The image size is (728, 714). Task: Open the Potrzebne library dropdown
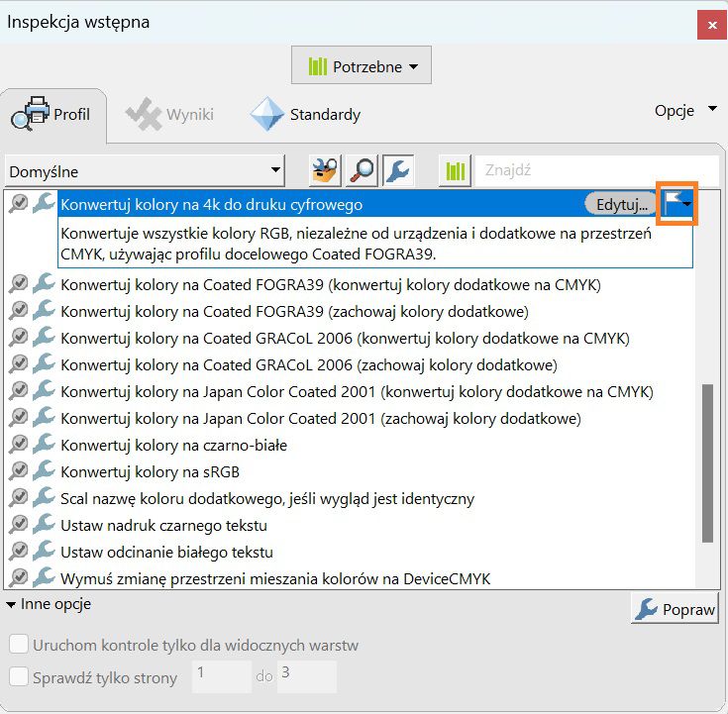362,65
